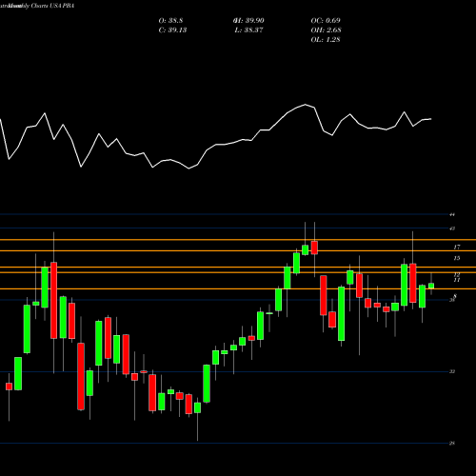Click the price axis label 28
This screenshot has height=476, width=476.
point(452,444)
